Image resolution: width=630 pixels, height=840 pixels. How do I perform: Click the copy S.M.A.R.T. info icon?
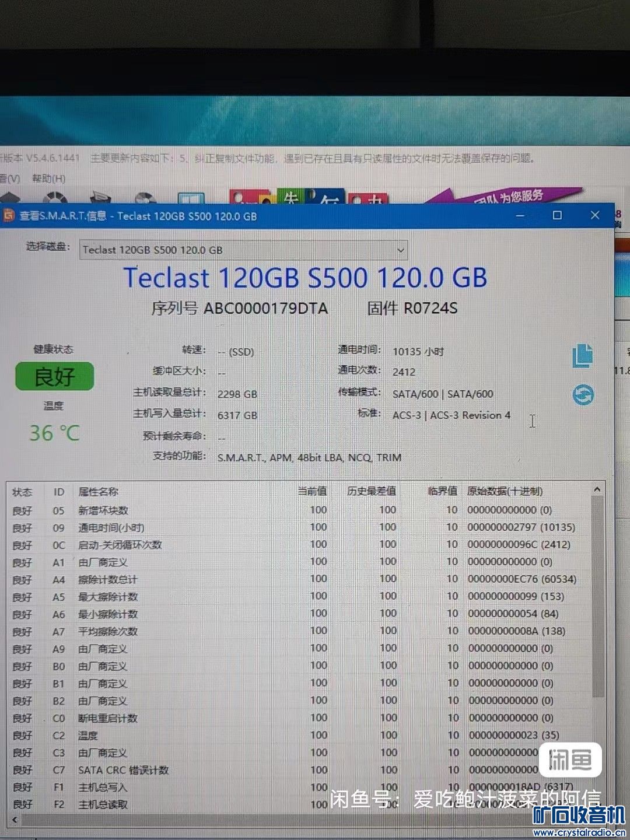pyautogui.click(x=582, y=355)
